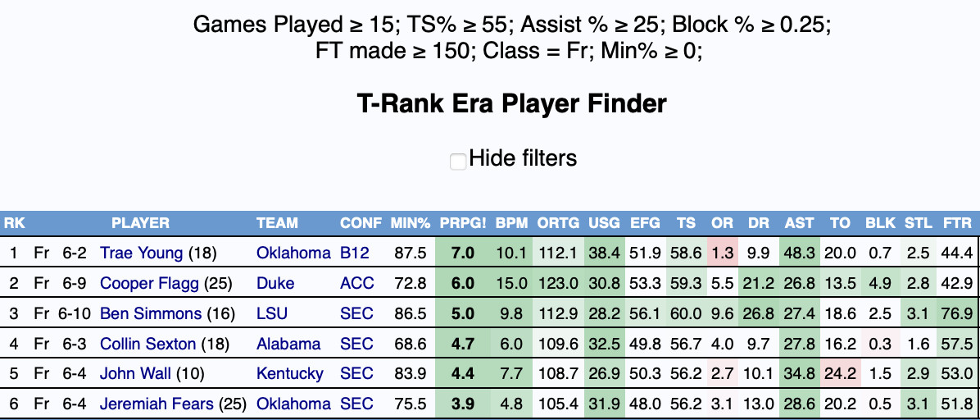The image size is (980, 420).
Task: Click the MIN% column header
Action: coord(411,223)
